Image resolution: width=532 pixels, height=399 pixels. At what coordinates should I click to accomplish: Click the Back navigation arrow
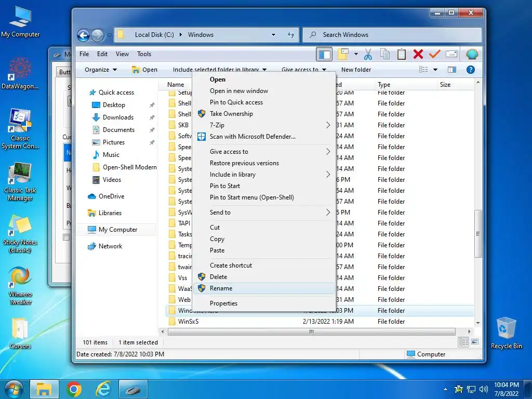click(83, 35)
